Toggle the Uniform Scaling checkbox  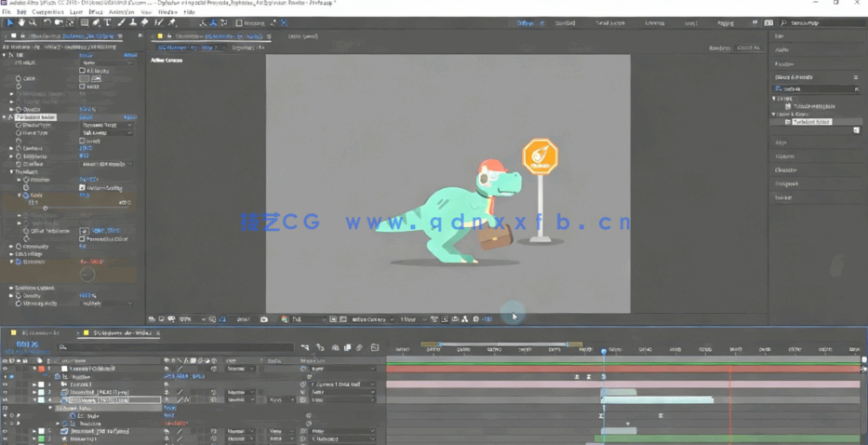pos(82,188)
